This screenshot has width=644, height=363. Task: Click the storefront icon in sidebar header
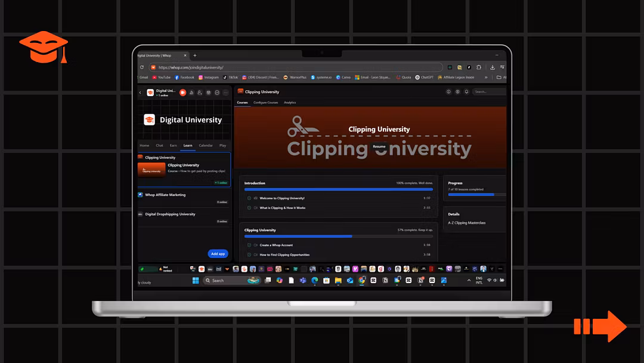[x=208, y=93]
